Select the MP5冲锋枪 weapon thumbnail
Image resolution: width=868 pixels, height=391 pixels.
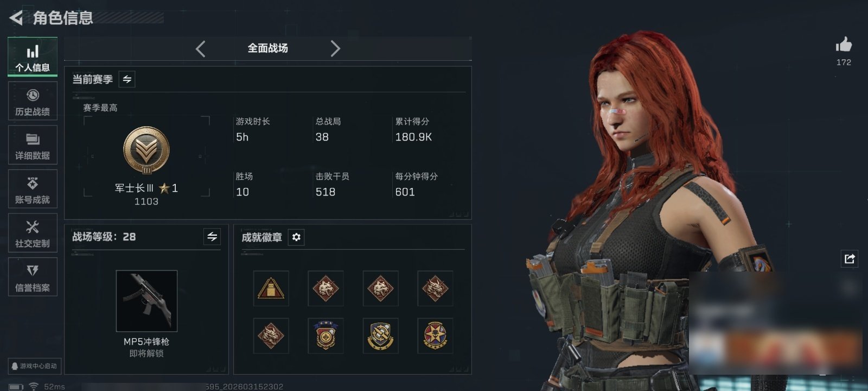coord(146,301)
